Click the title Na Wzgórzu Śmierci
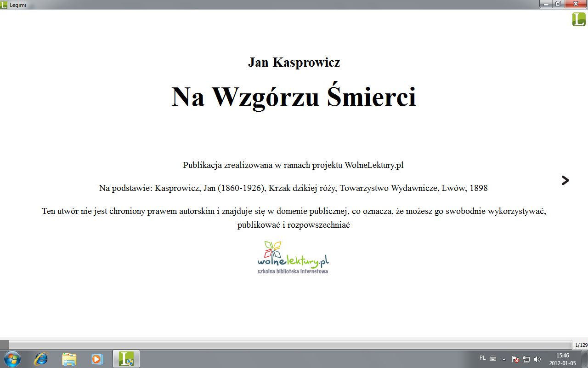588x368 pixels. pos(294,97)
